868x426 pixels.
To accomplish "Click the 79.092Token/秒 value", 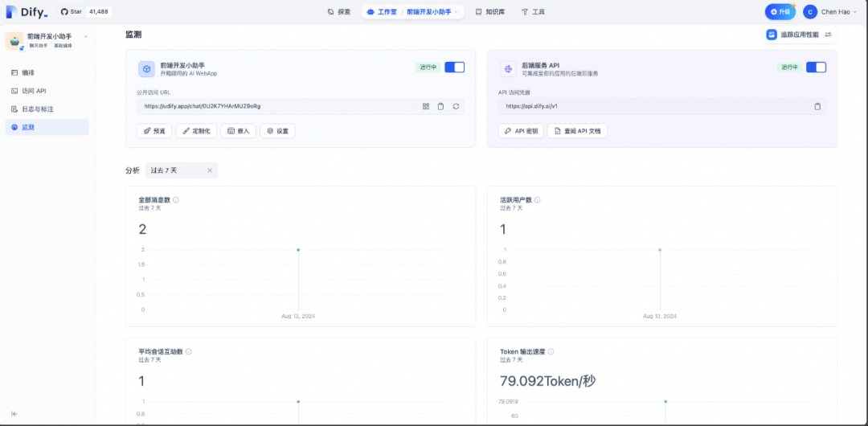I will pos(548,381).
